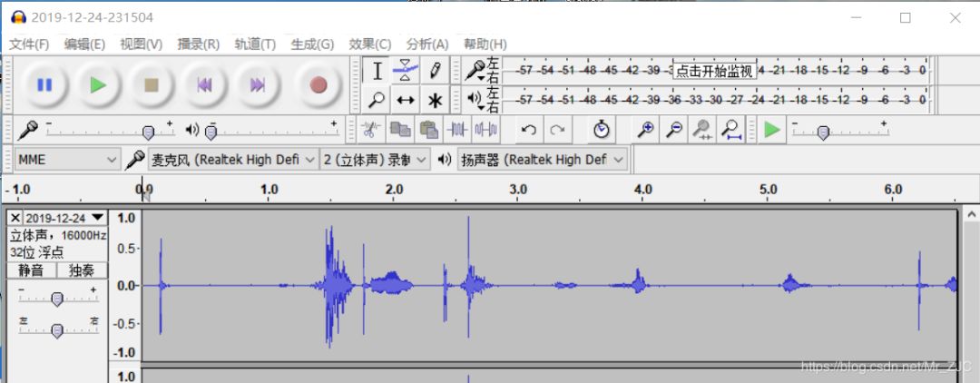Select the Multi-tool asterisk icon
The height and width of the screenshot is (383, 980).
pos(435,99)
